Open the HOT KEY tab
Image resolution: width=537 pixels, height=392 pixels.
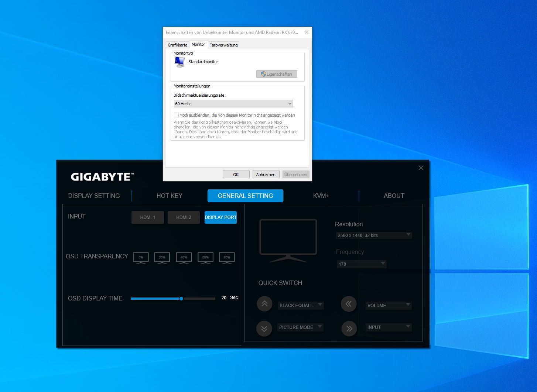point(170,196)
